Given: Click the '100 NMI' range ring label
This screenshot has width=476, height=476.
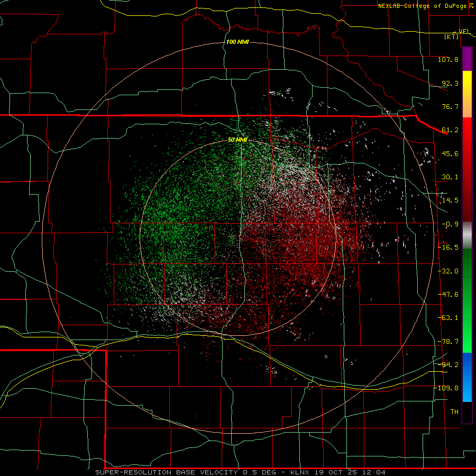Looking at the screenshot, I should pos(237,42).
